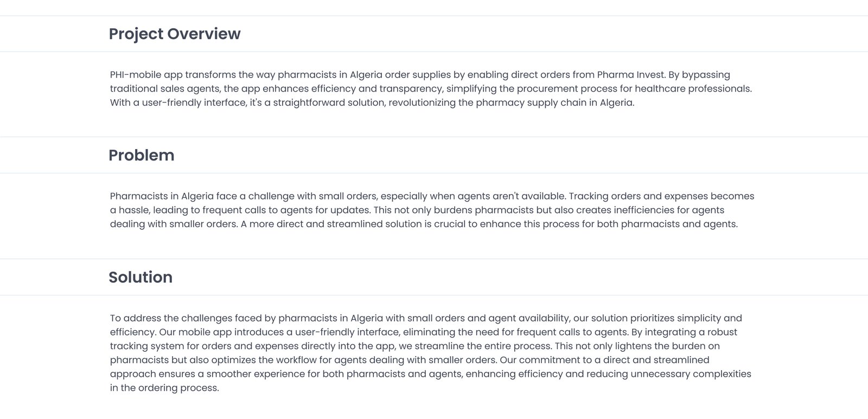This screenshot has width=868, height=419.
Task: Click the word "revolutionizing" in the overview
Action: (422, 103)
